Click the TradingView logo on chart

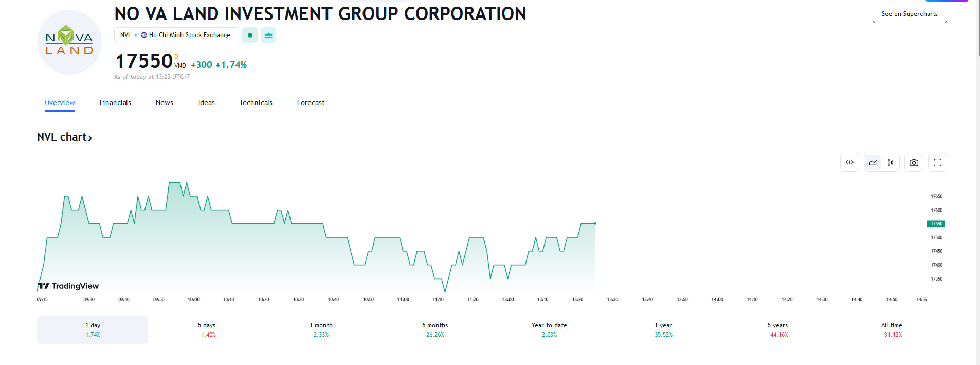coord(68,286)
